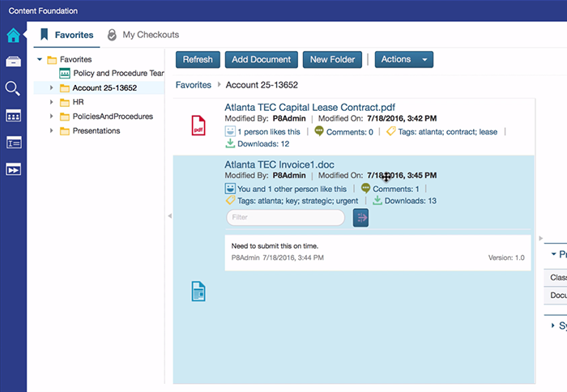The image size is (567, 392).
Task: Collapse the Favorites tree node
Action: [x=40, y=59]
